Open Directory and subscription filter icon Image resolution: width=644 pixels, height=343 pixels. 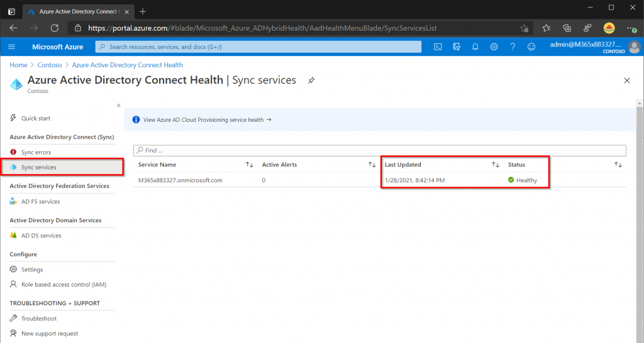tap(457, 46)
